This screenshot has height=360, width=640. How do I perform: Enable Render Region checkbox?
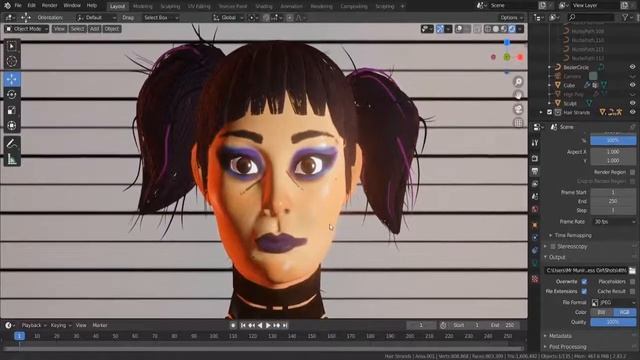[x=632, y=172]
